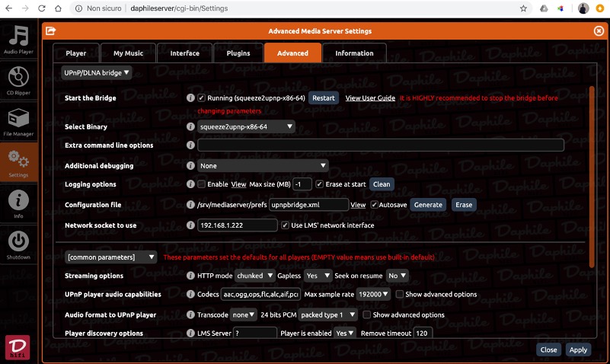This screenshot has height=364, width=610.
Task: Switch to the Player tab
Action: pos(76,53)
